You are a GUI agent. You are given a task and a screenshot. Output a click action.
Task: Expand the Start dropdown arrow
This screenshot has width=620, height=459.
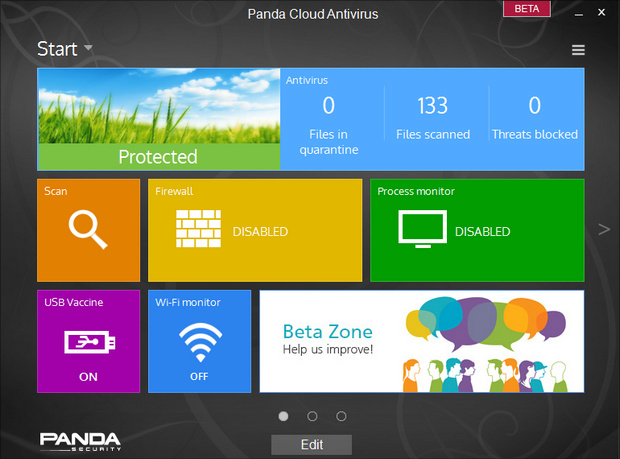click(88, 48)
